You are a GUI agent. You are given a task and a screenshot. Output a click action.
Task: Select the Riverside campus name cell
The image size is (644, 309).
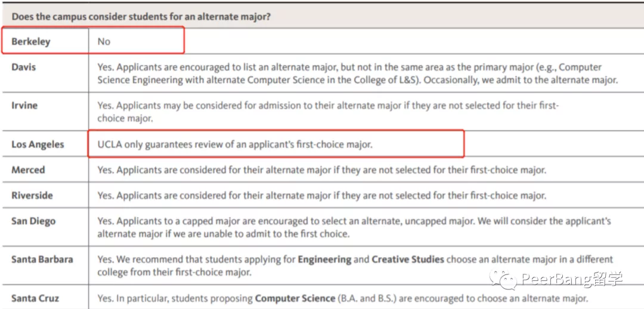tap(32, 196)
